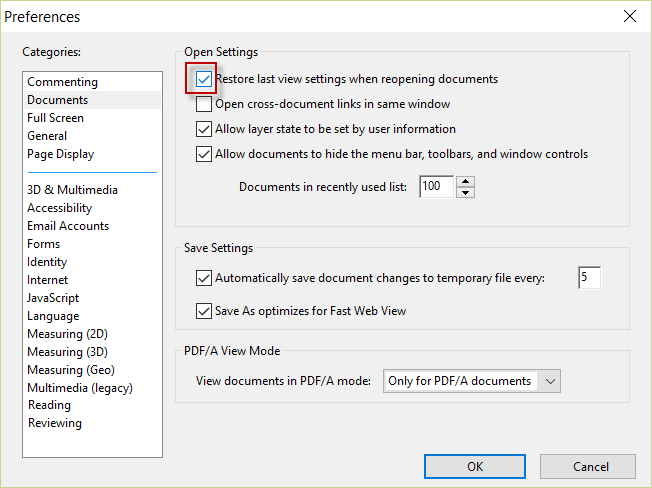Click the Cancel button
Screen dimensions: 652x488
588,466
